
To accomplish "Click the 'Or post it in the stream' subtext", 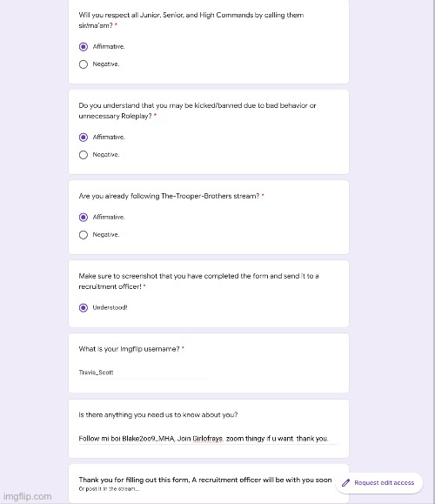I will coord(109,489).
